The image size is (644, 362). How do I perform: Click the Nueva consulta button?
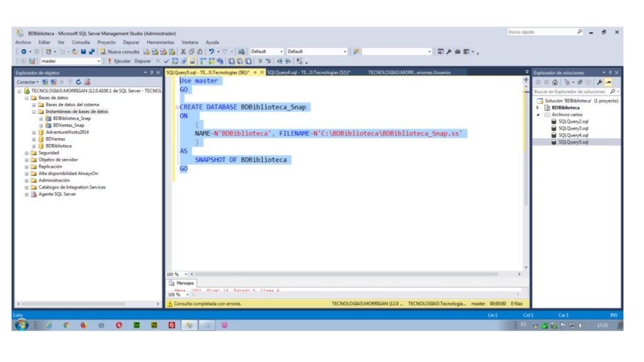point(119,52)
